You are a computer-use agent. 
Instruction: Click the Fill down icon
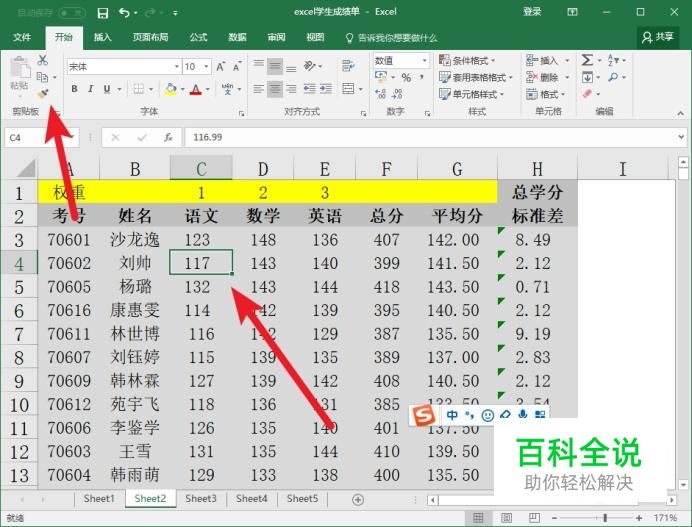pyautogui.click(x=587, y=78)
